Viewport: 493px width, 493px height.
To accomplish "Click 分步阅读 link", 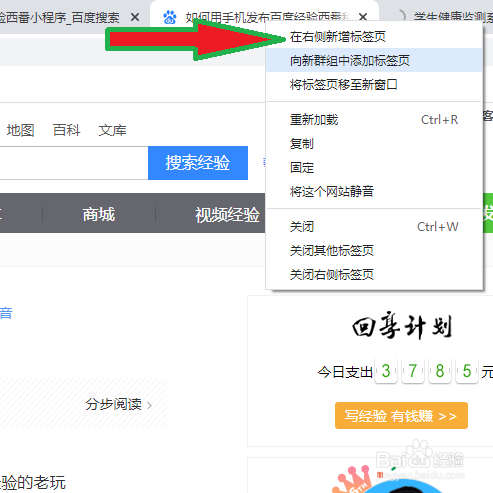I will (114, 404).
